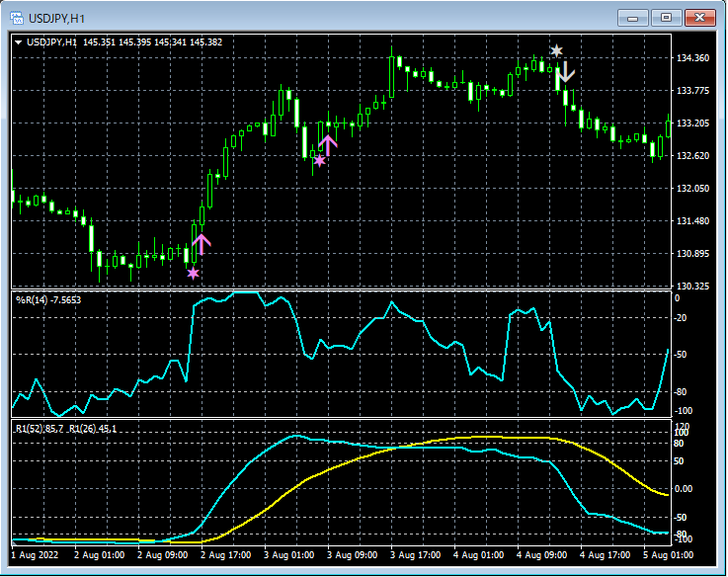
Task: Click the R1(52) R1(26) indicator label
Action: tap(64, 429)
